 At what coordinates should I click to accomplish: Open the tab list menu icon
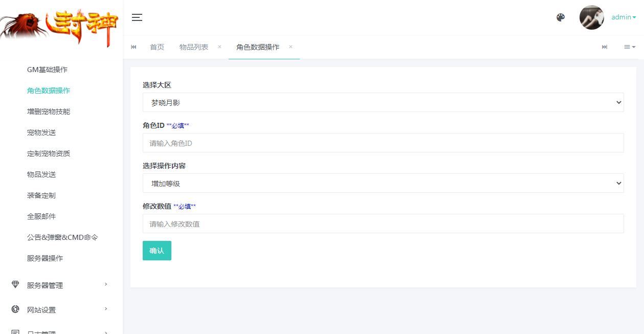click(x=629, y=47)
